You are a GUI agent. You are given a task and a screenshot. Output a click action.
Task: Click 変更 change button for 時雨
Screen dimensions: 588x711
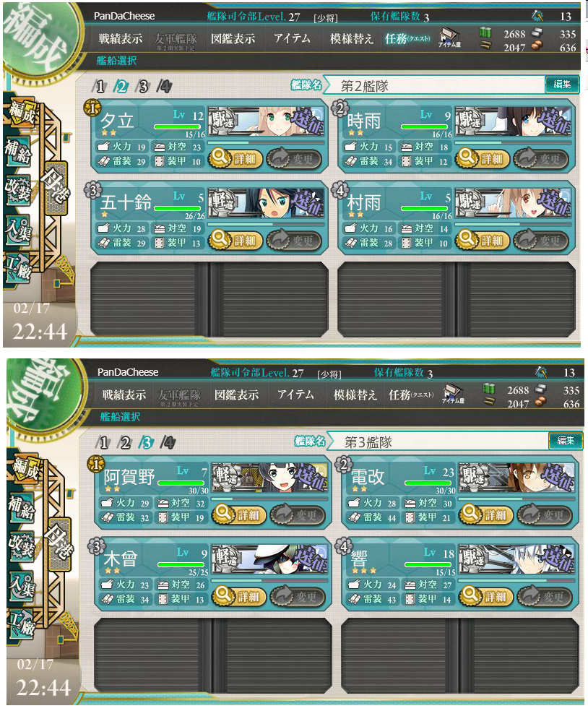coord(541,159)
